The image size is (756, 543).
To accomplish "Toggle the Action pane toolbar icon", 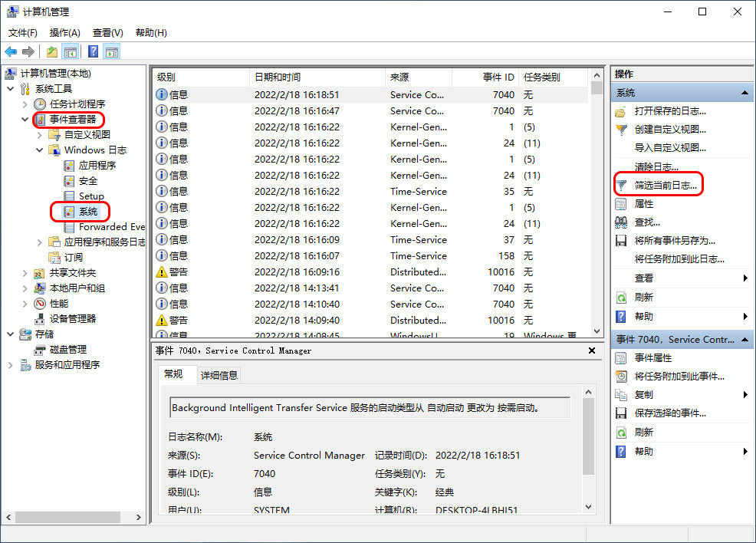I will 112,51.
